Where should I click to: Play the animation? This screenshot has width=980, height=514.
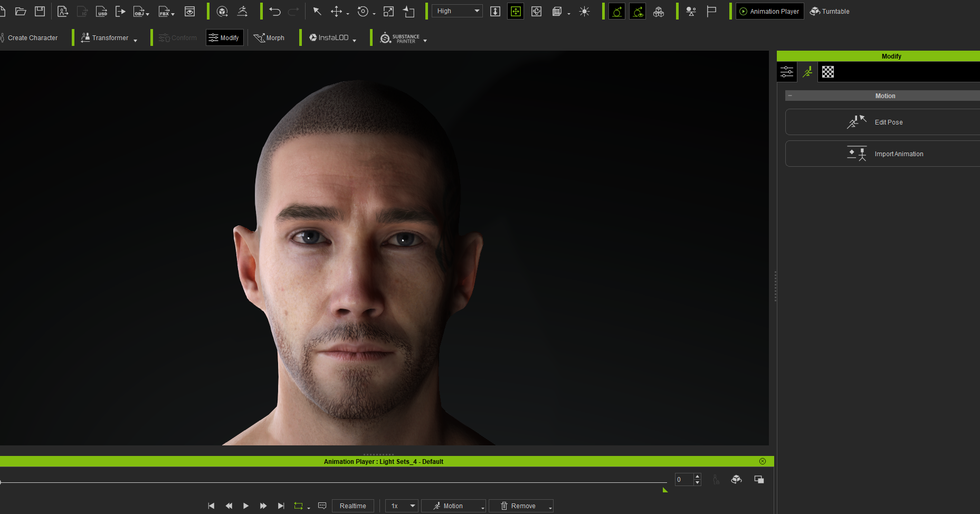(246, 506)
